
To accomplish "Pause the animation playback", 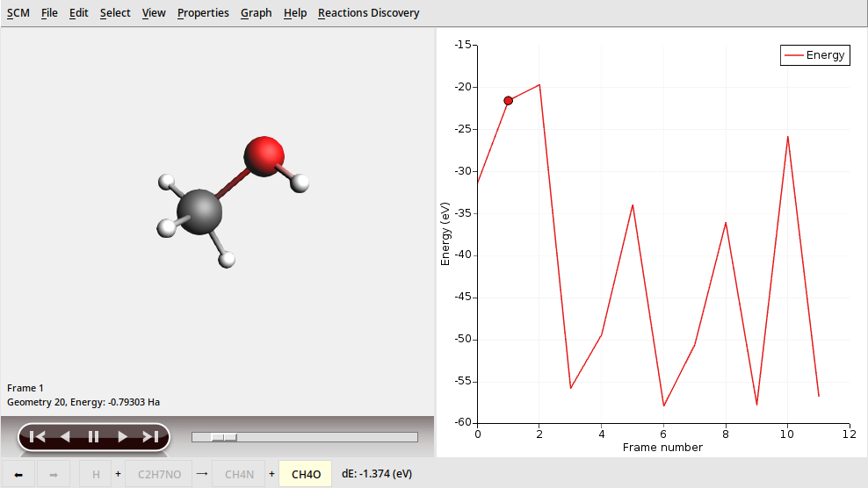I will pyautogui.click(x=93, y=436).
